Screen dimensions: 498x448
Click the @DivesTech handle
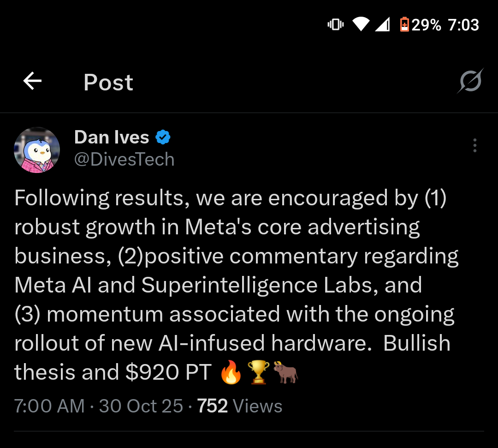[125, 160]
